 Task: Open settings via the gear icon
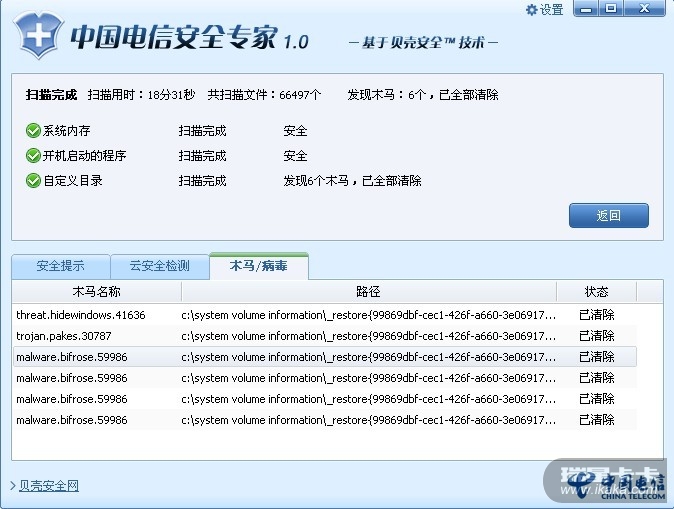(532, 10)
